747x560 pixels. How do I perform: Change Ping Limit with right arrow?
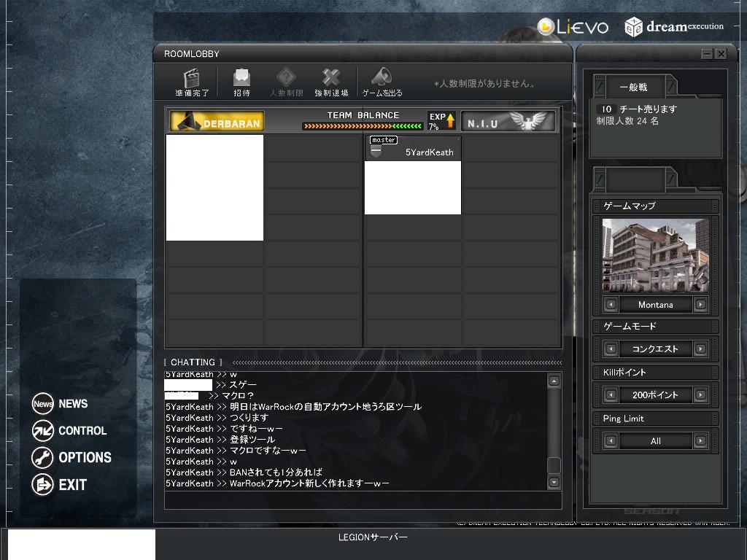700,441
